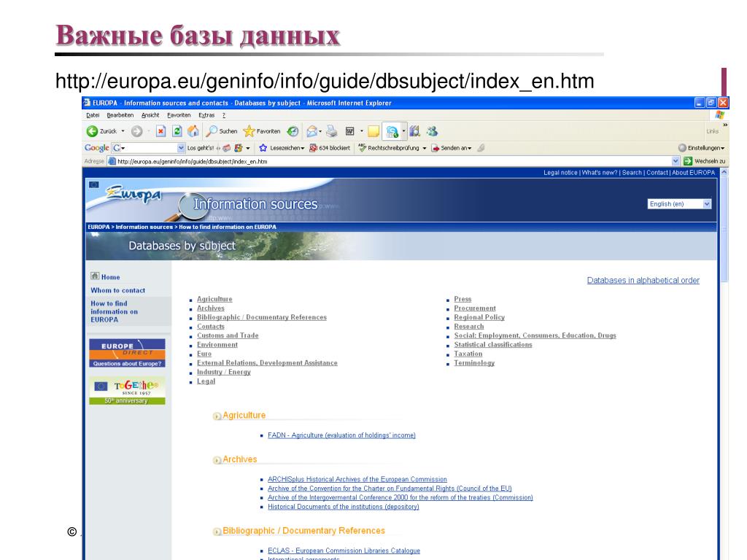The width and height of the screenshot is (747, 560).
Task: Open the FADN - Agriculture database link
Action: (341, 435)
